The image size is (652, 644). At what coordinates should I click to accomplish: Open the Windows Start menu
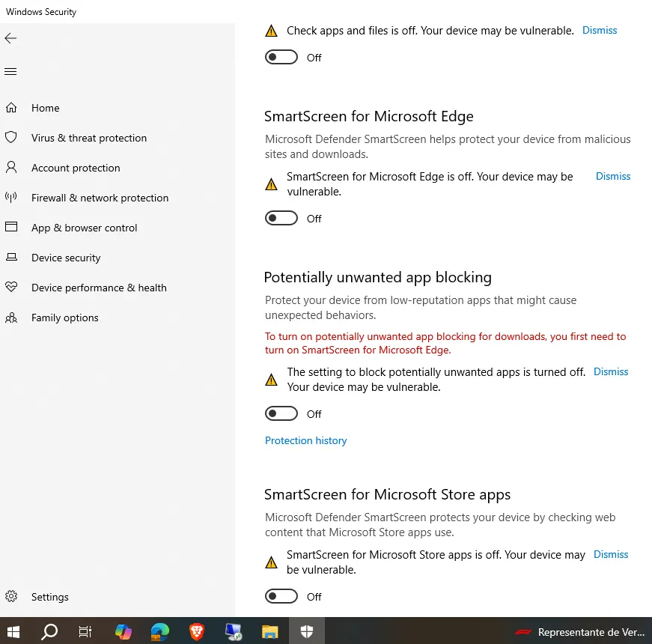(x=13, y=632)
